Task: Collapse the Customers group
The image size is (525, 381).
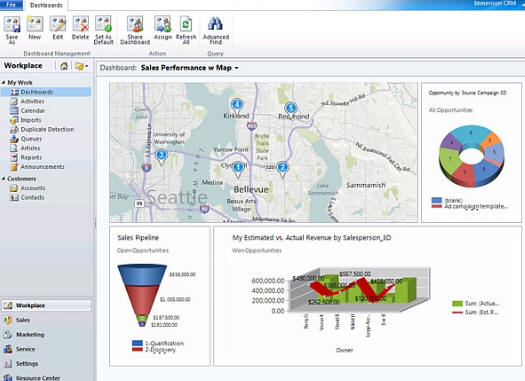Action: [x=4, y=179]
